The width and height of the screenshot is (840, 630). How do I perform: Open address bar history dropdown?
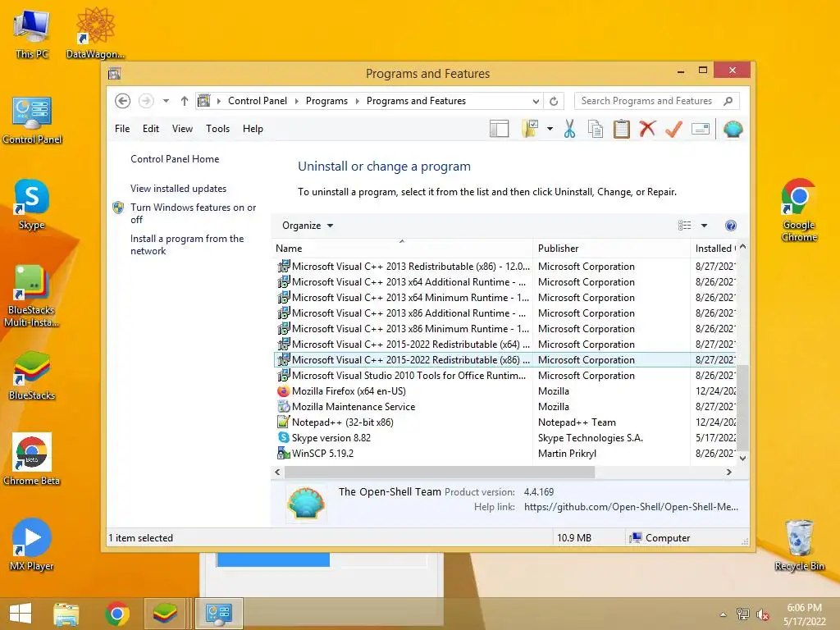[536, 101]
